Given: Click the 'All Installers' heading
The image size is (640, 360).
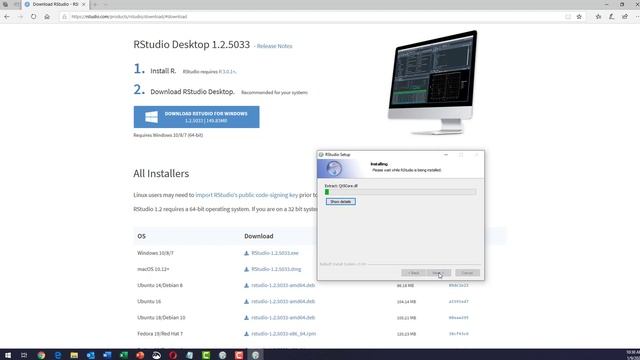Looking at the screenshot, I should click(161, 173).
